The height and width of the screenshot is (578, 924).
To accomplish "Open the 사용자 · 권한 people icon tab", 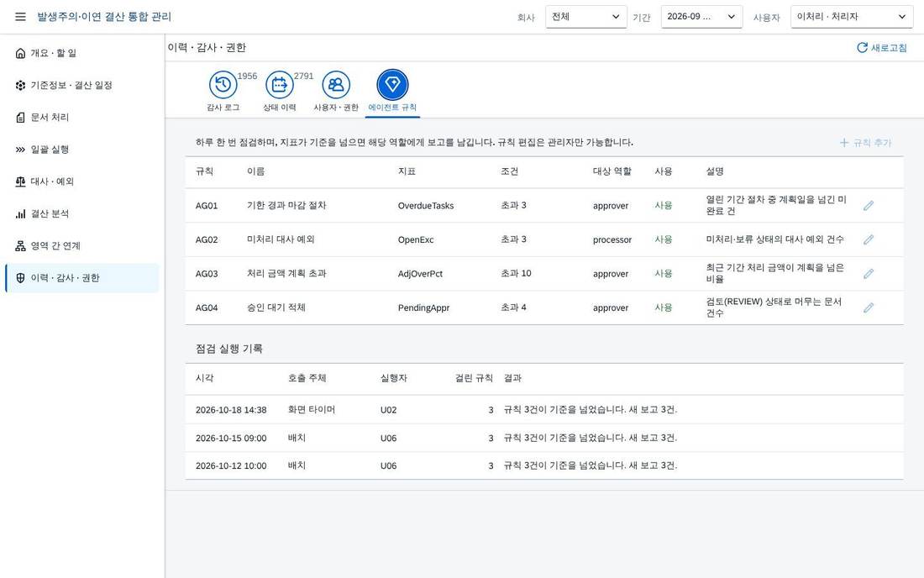I will tap(336, 85).
